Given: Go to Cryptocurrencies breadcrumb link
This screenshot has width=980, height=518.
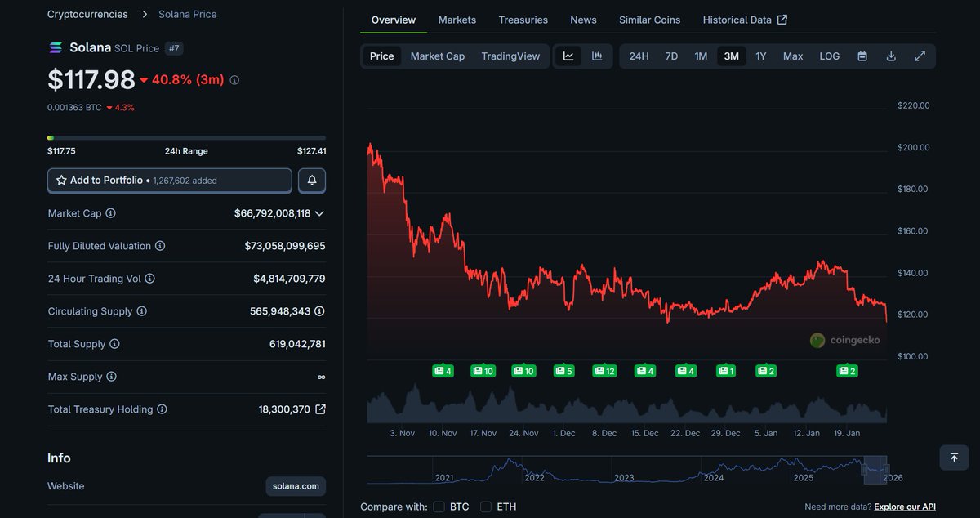Looking at the screenshot, I should click(x=87, y=14).
